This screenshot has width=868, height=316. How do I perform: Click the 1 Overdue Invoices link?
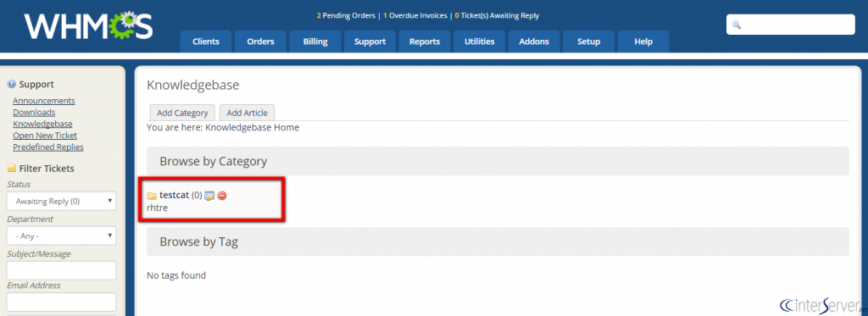(415, 16)
